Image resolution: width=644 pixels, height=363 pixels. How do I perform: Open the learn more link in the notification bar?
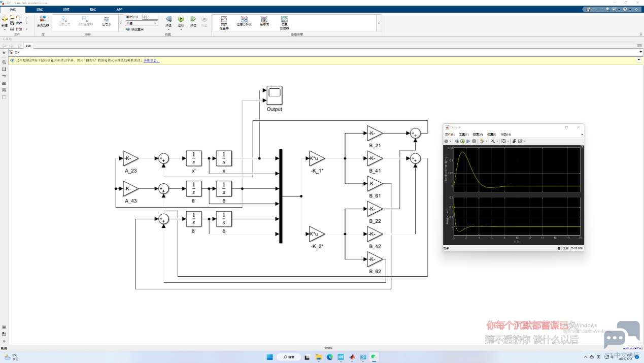[151, 60]
